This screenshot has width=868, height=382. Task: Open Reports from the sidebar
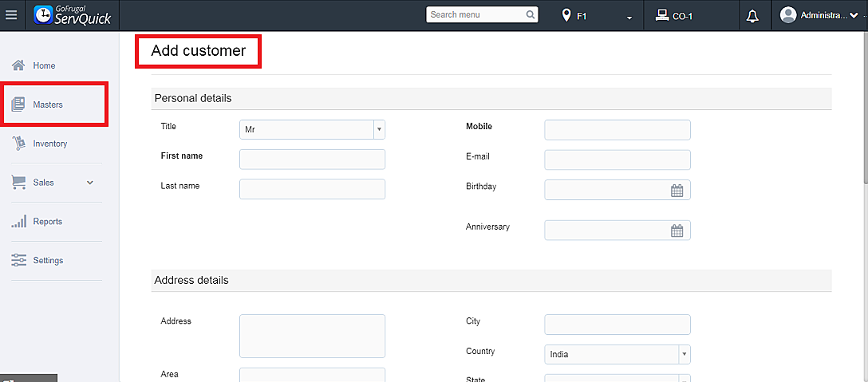[47, 222]
